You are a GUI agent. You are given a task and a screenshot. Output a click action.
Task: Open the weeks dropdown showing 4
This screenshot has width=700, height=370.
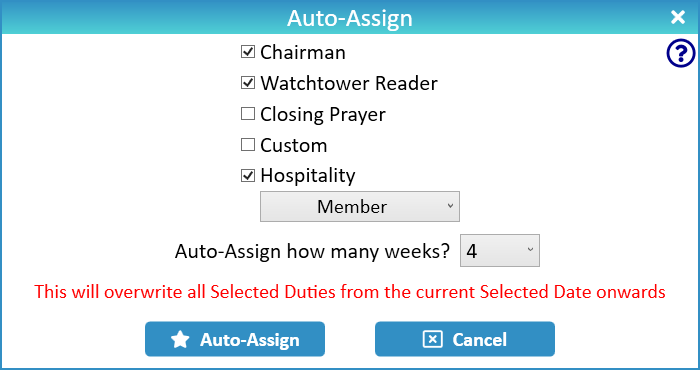click(x=500, y=250)
